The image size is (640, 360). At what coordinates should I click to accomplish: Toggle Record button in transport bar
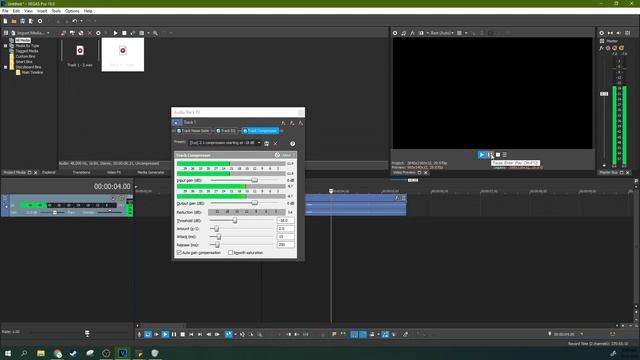point(139,334)
